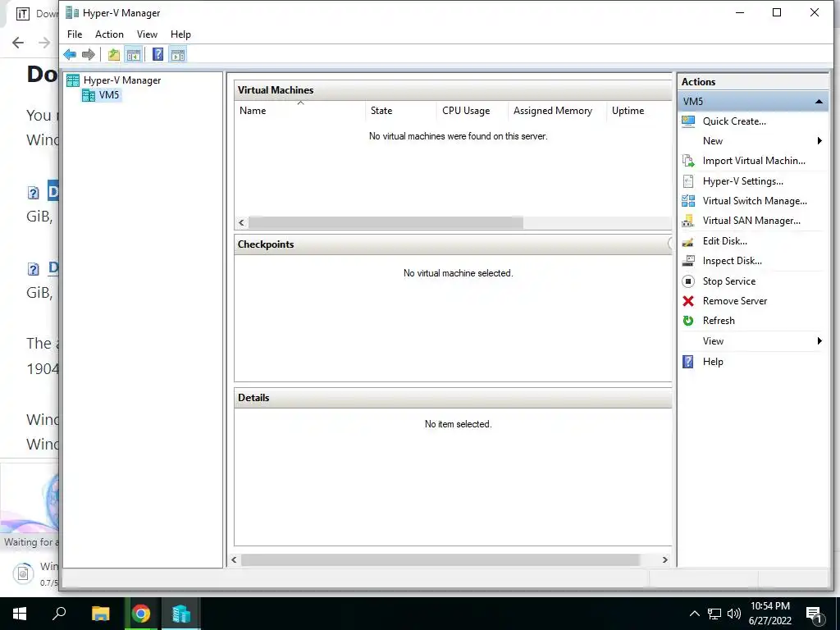The image size is (840, 630).
Task: Open the Windows Start menu
Action: pyautogui.click(x=20, y=614)
